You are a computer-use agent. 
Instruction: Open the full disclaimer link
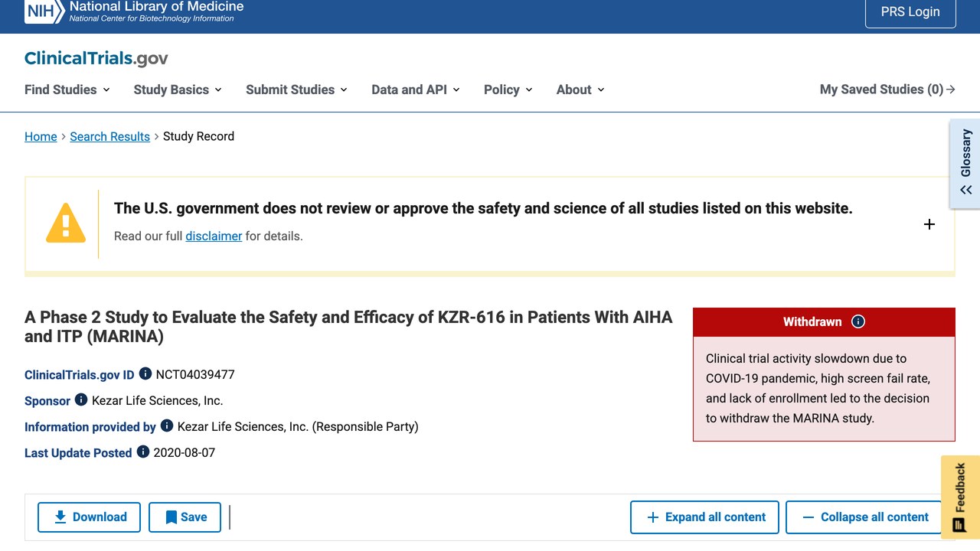click(x=214, y=236)
